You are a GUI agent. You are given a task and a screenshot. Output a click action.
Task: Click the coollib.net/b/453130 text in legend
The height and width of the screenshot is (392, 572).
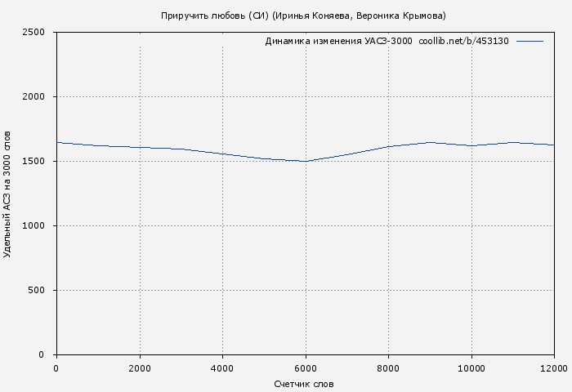point(463,41)
